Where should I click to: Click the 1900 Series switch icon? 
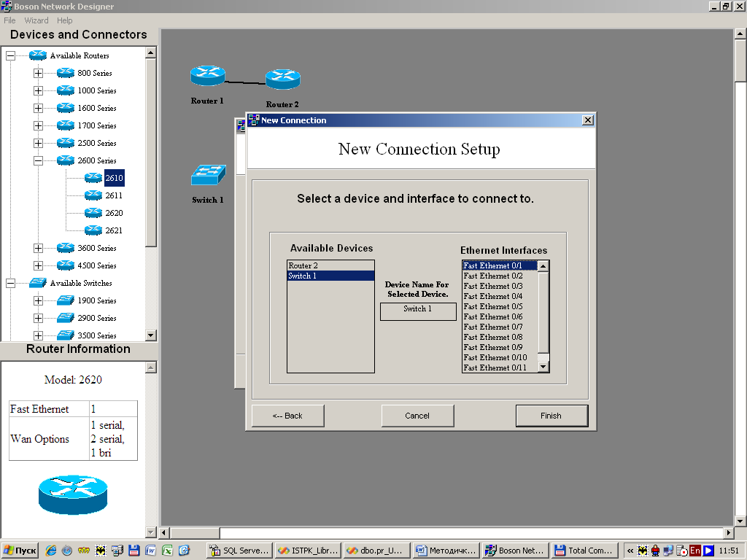pyautogui.click(x=65, y=300)
